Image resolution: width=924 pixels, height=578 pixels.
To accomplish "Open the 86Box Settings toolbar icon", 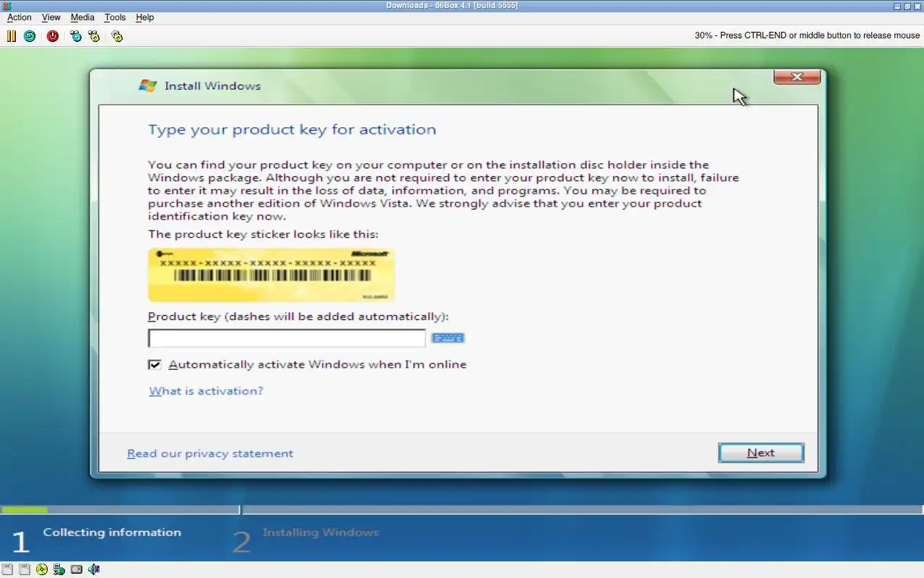I will pyautogui.click(x=117, y=35).
